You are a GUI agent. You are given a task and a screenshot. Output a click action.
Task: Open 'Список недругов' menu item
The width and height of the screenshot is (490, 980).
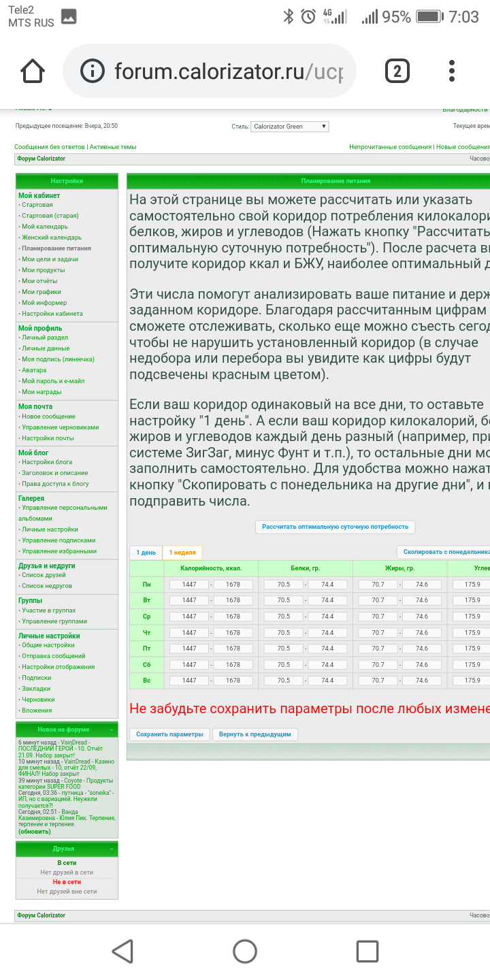pyautogui.click(x=46, y=586)
